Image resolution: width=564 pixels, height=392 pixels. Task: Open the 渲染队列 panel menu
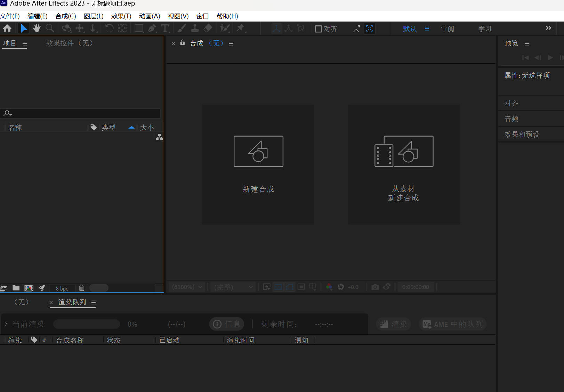tap(93, 303)
